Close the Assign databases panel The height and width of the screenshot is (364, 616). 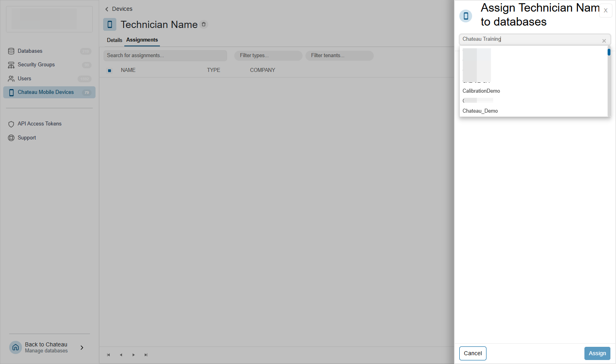click(x=606, y=11)
